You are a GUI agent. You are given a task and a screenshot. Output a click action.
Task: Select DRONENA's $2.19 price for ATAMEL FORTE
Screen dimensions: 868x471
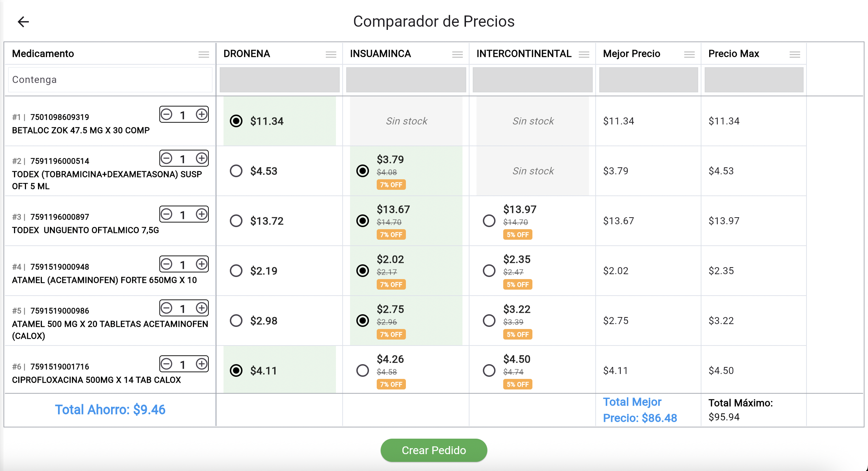point(236,271)
